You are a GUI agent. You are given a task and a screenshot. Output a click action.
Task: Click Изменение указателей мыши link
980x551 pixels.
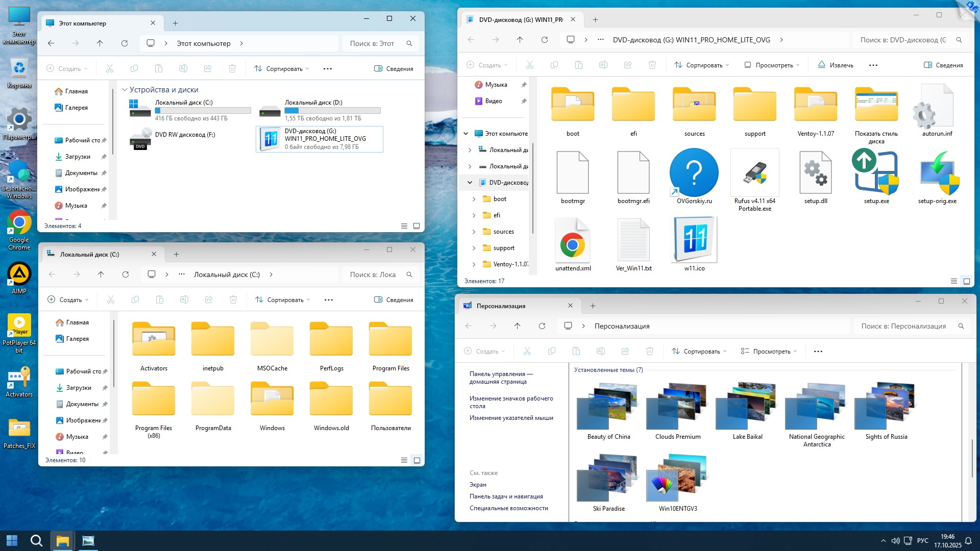coord(511,418)
